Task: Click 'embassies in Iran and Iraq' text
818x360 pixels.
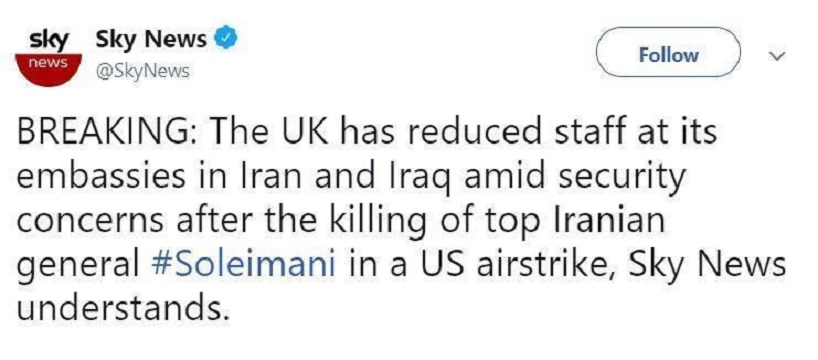Action: 226,178
